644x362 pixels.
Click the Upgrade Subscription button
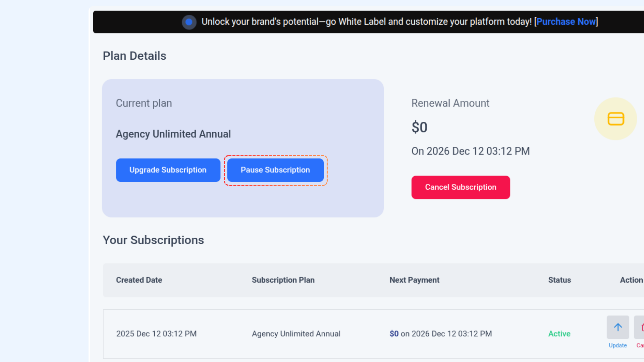[168, 170]
